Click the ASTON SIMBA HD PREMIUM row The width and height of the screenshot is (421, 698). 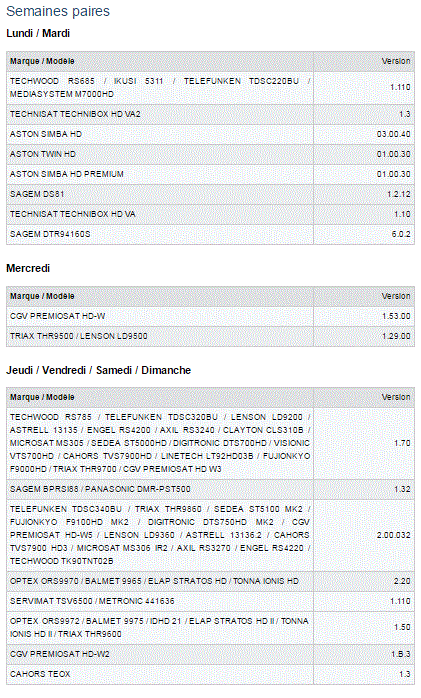click(210, 174)
